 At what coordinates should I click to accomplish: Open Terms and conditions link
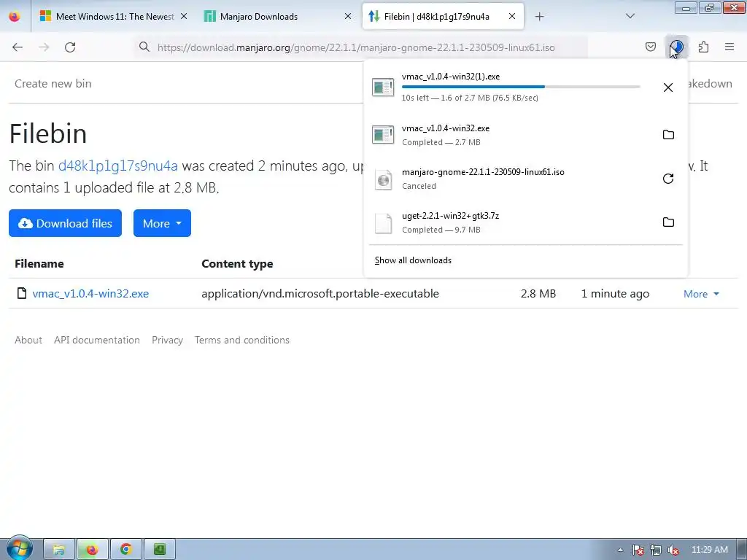pos(242,340)
